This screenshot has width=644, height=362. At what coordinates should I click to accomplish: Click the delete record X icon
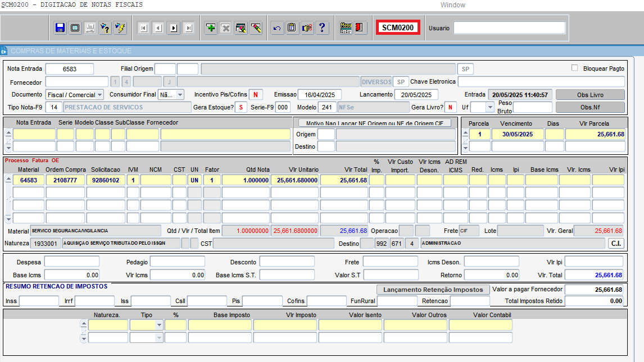coord(226,28)
